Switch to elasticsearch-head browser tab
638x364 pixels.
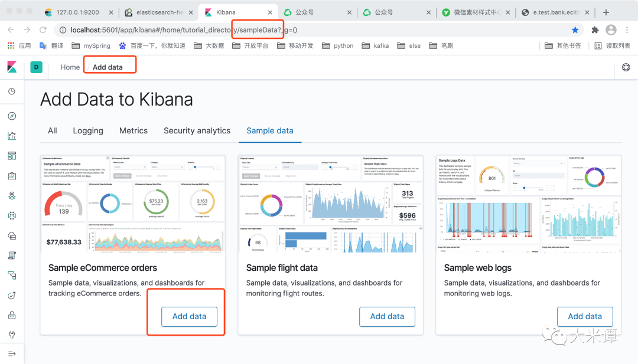[159, 12]
